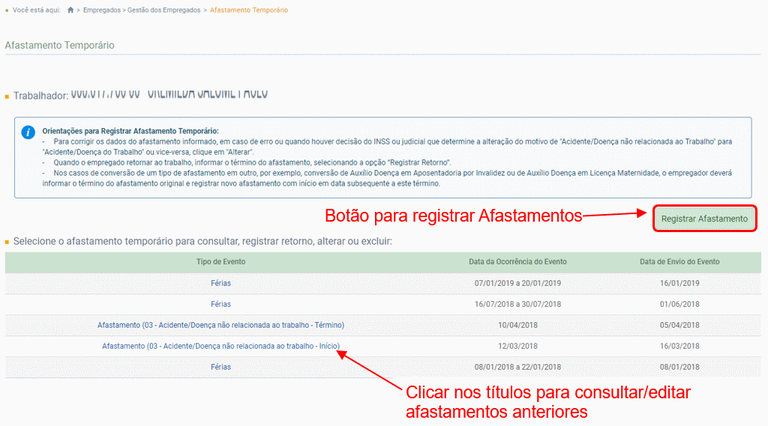The image size is (768, 426).
Task: Click the Registrar Afastamento button
Action: (704, 218)
